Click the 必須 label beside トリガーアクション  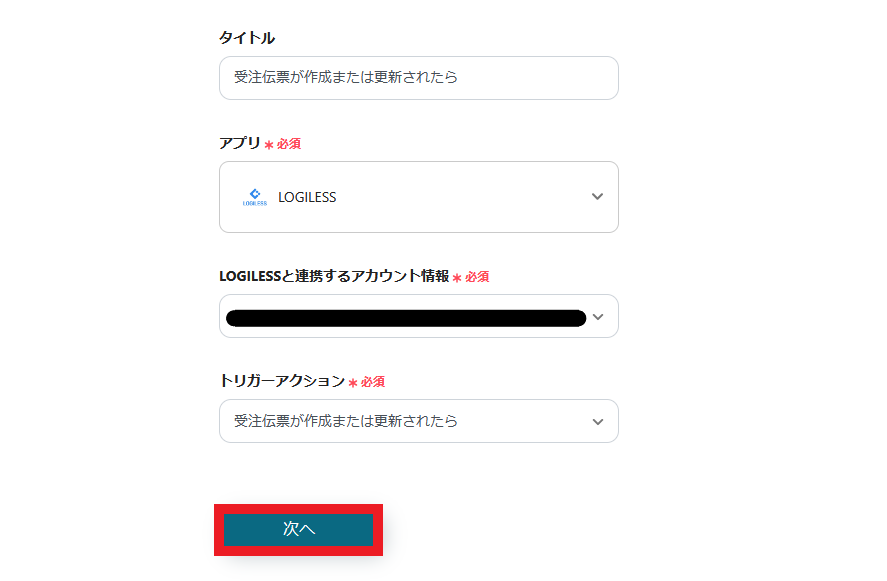pyautogui.click(x=375, y=381)
